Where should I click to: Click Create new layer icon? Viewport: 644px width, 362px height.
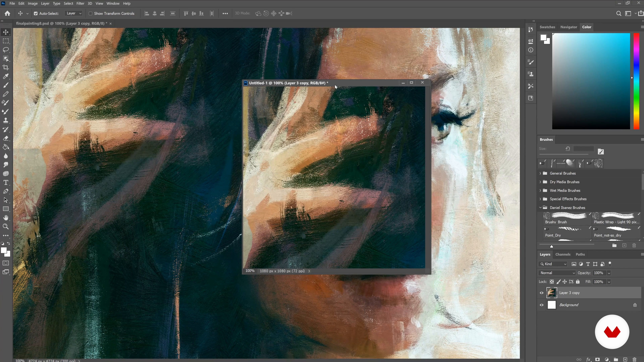pyautogui.click(x=625, y=359)
